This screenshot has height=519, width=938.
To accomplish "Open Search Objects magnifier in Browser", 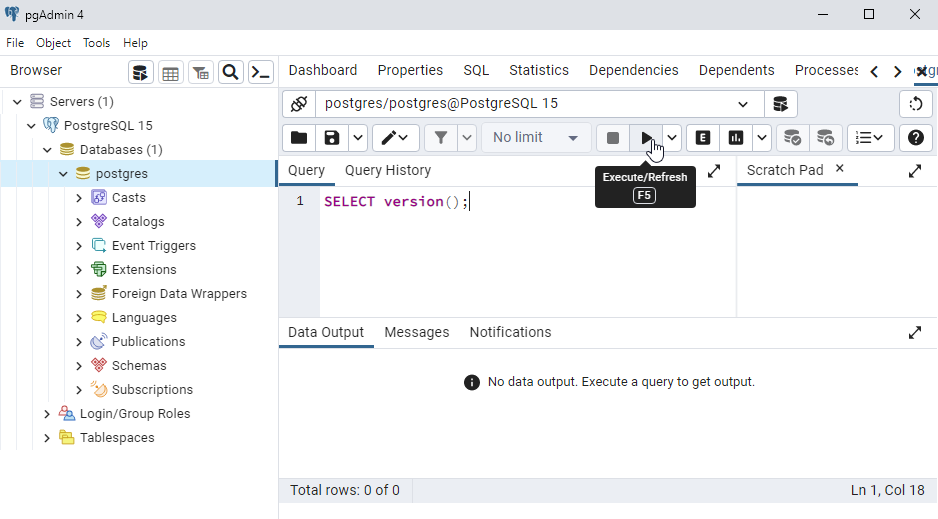I will (x=230, y=72).
